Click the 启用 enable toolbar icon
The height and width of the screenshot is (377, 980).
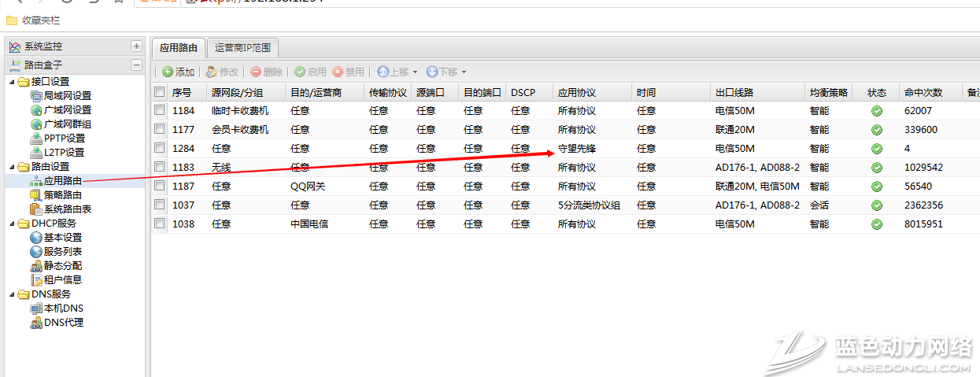[300, 72]
